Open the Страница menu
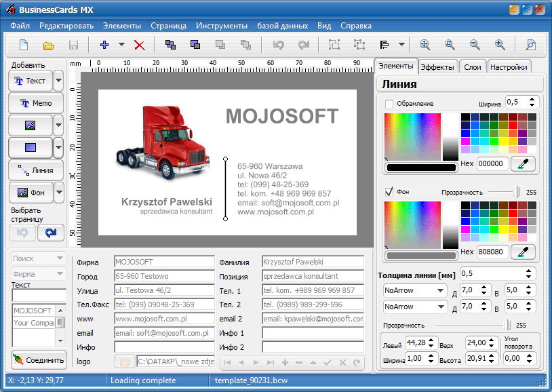Image resolution: width=552 pixels, height=392 pixels. [168, 26]
